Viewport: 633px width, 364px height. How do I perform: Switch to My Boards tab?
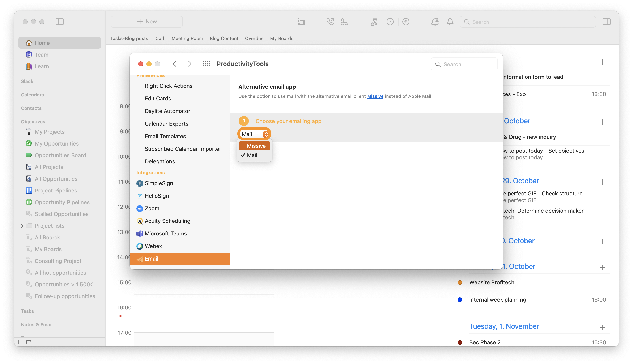coord(281,38)
